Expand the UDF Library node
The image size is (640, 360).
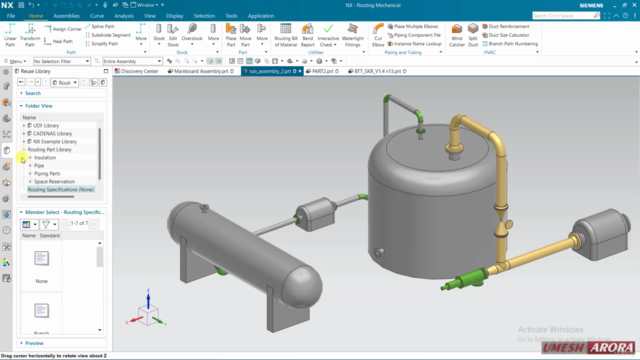coord(24,126)
